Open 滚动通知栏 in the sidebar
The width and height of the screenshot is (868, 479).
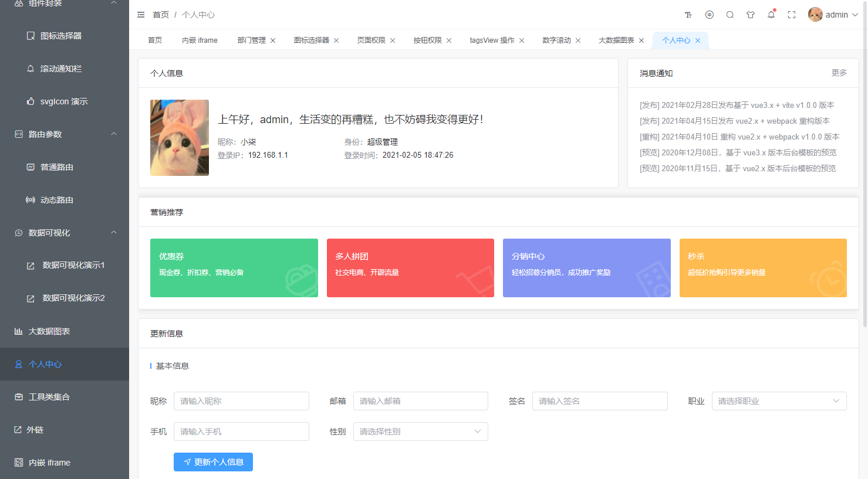[65, 69]
